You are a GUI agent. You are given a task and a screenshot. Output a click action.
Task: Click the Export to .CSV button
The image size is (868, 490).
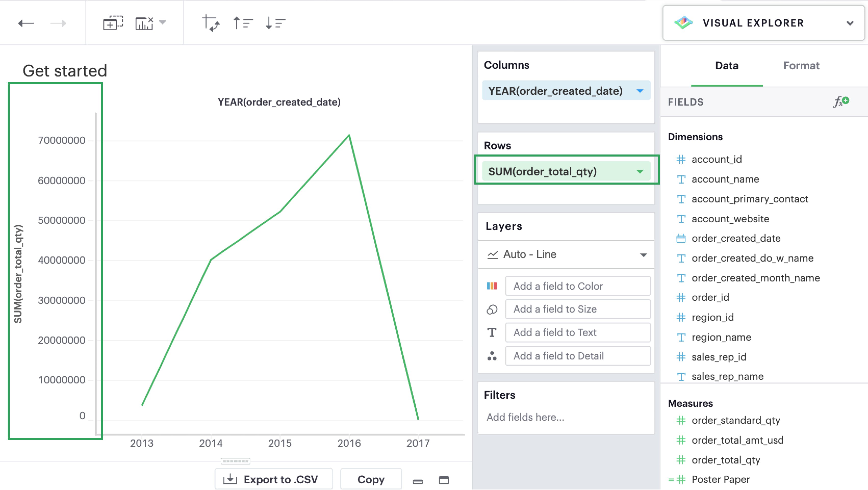click(274, 479)
